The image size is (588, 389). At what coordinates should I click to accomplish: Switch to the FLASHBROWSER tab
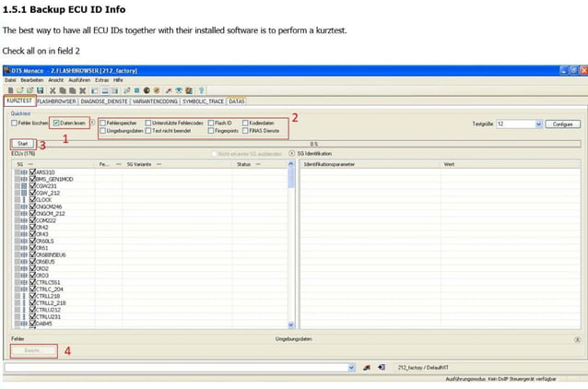57,101
